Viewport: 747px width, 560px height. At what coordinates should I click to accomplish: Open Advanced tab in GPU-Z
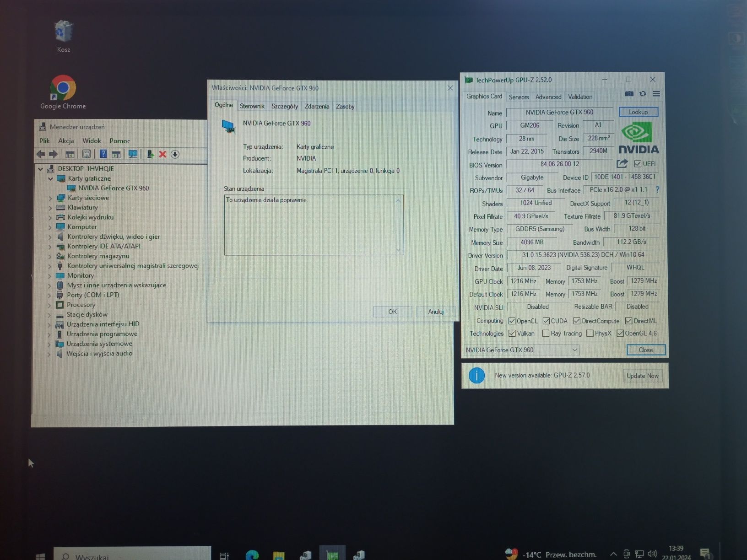[548, 97]
